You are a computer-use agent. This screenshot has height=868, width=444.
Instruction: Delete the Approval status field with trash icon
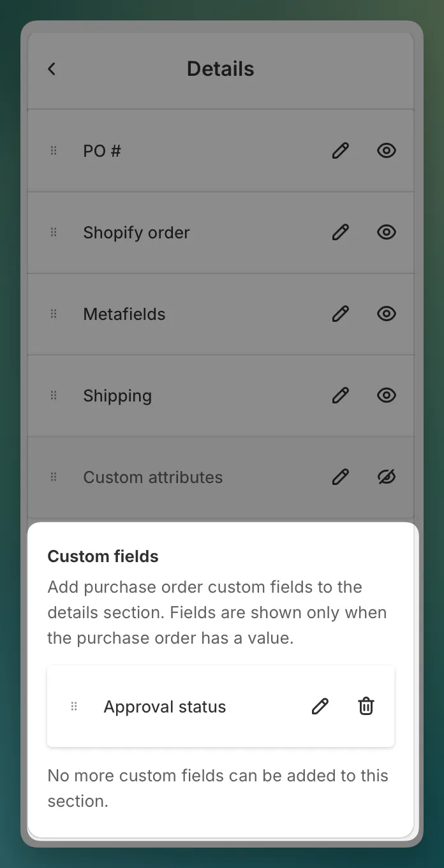pyautogui.click(x=366, y=706)
